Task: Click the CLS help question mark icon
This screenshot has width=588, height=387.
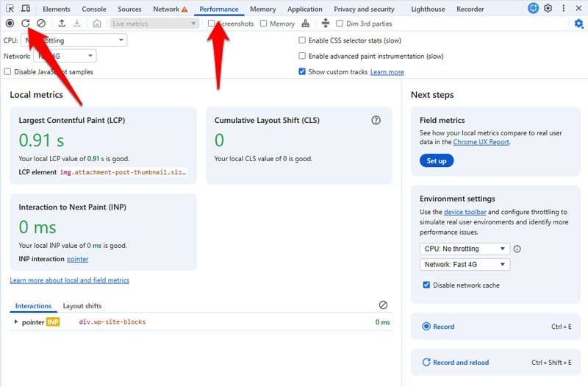Action: (376, 120)
